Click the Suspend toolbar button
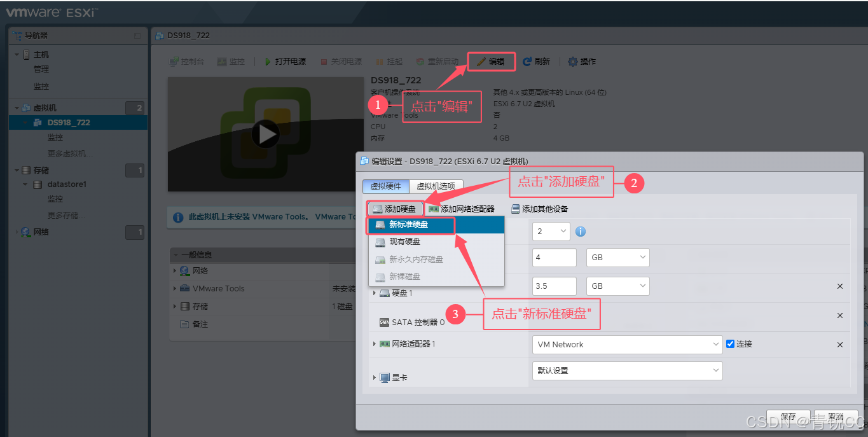This screenshot has width=868, height=437. [389, 62]
